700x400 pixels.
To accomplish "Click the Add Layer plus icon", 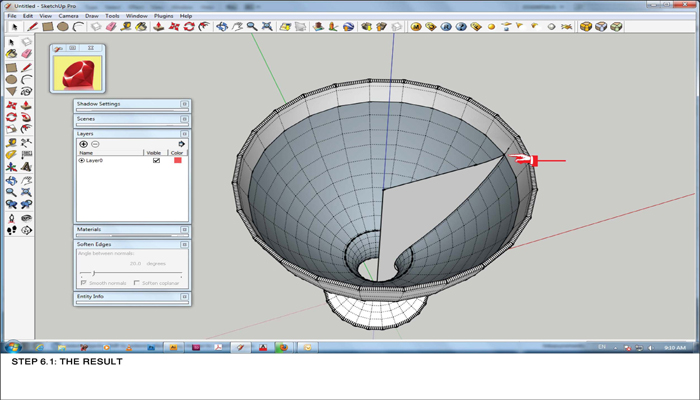I will click(x=83, y=144).
